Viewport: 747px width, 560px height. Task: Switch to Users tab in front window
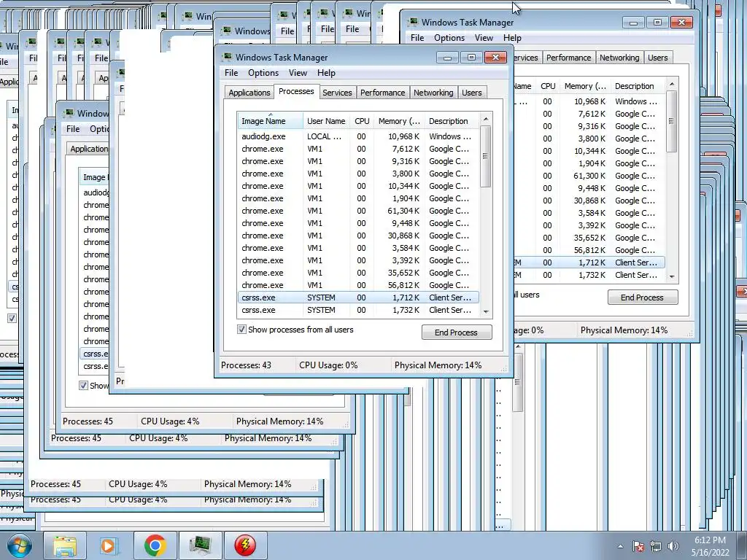(x=472, y=93)
